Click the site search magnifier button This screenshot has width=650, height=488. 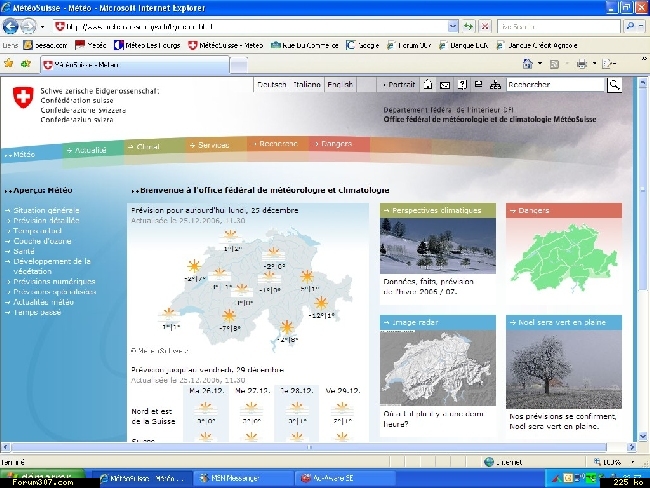point(614,85)
